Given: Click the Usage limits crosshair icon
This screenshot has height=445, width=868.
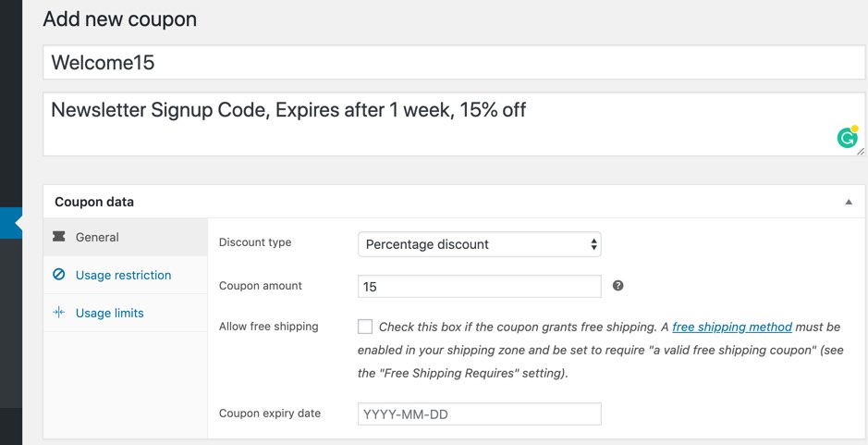Looking at the screenshot, I should (59, 313).
